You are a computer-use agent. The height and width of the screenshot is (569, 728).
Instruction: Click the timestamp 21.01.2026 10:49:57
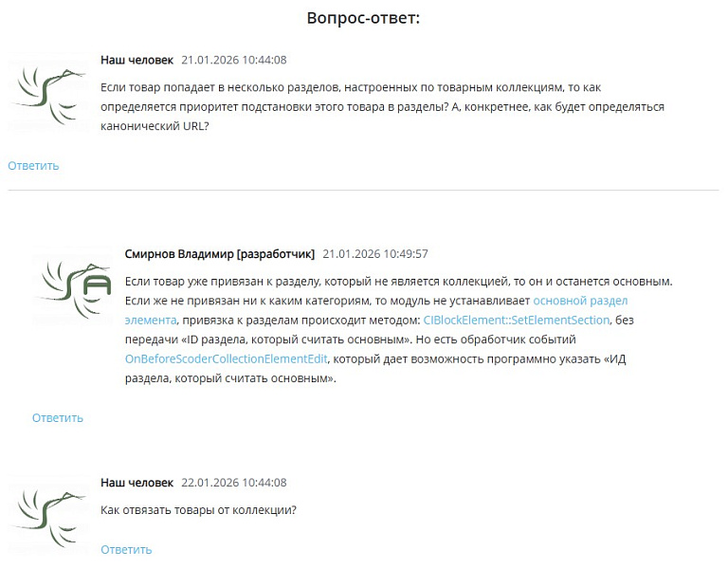tap(375, 254)
